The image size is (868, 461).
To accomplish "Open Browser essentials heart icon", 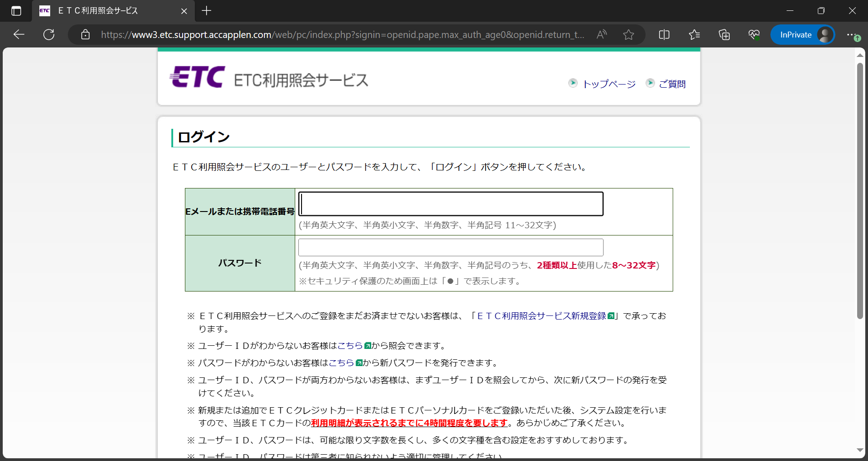I will (x=754, y=34).
